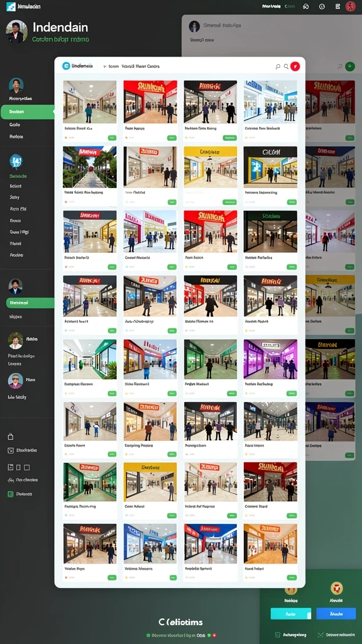Click the bag lock icon in lower sidebar
Image resolution: width=362 pixels, height=644 pixels.
(11, 436)
